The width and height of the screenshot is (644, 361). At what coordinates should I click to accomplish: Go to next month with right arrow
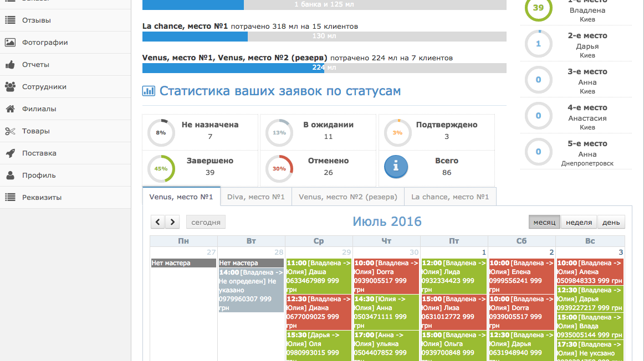coord(172,222)
